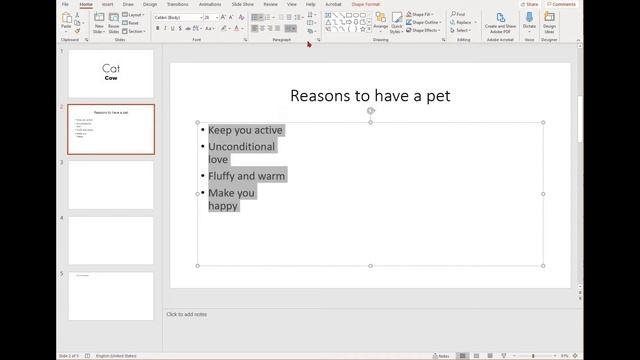
Task: Open Font dialog launcher
Action: point(245,40)
